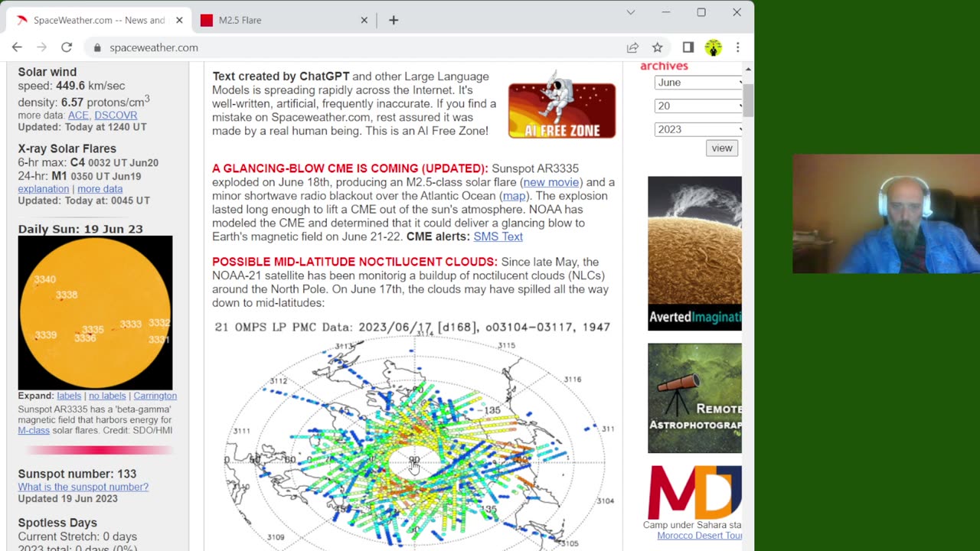Viewport: 980px width, 551px height.
Task: Open the archive year dropdown 2023
Action: 699,129
